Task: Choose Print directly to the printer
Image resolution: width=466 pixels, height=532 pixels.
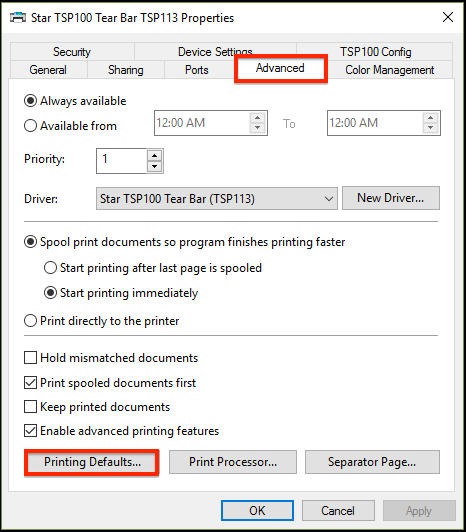Action: pyautogui.click(x=30, y=321)
